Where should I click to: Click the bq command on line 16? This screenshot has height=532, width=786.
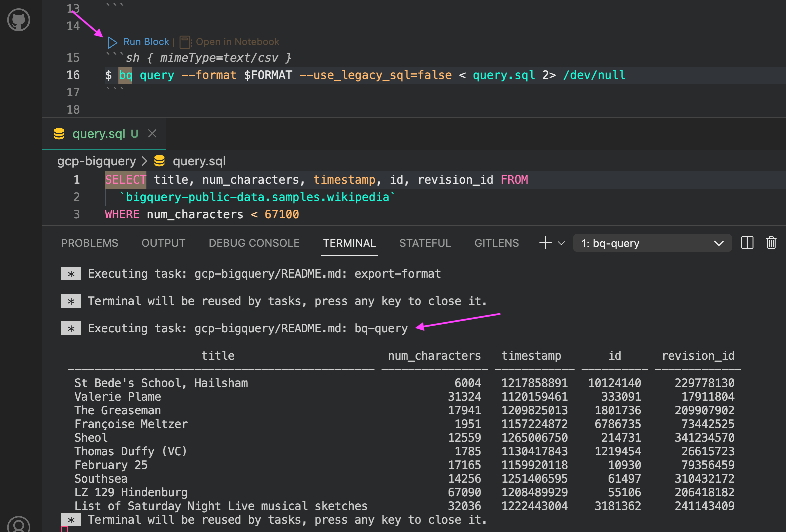pyautogui.click(x=125, y=75)
